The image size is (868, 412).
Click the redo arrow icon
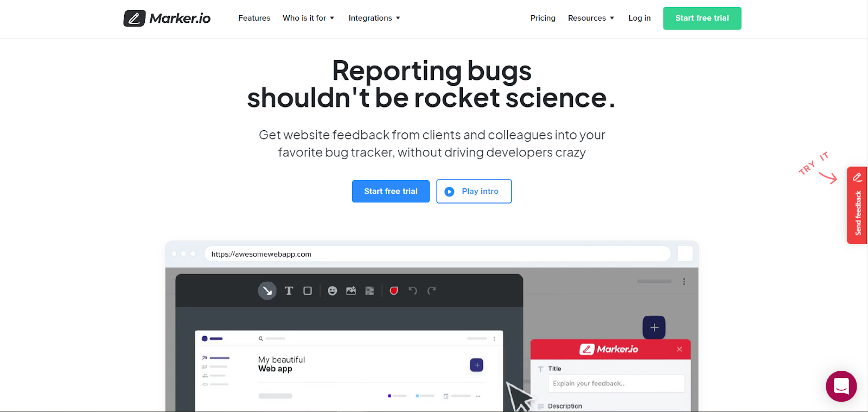(431, 291)
